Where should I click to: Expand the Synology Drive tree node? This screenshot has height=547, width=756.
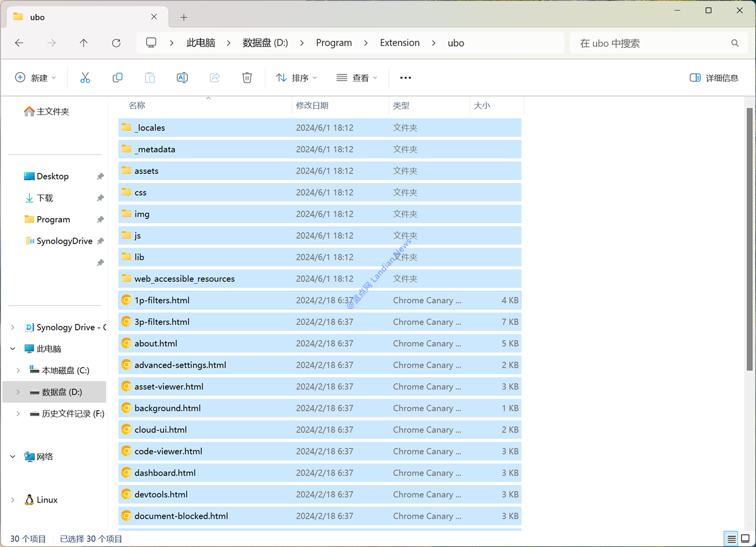[x=13, y=327]
